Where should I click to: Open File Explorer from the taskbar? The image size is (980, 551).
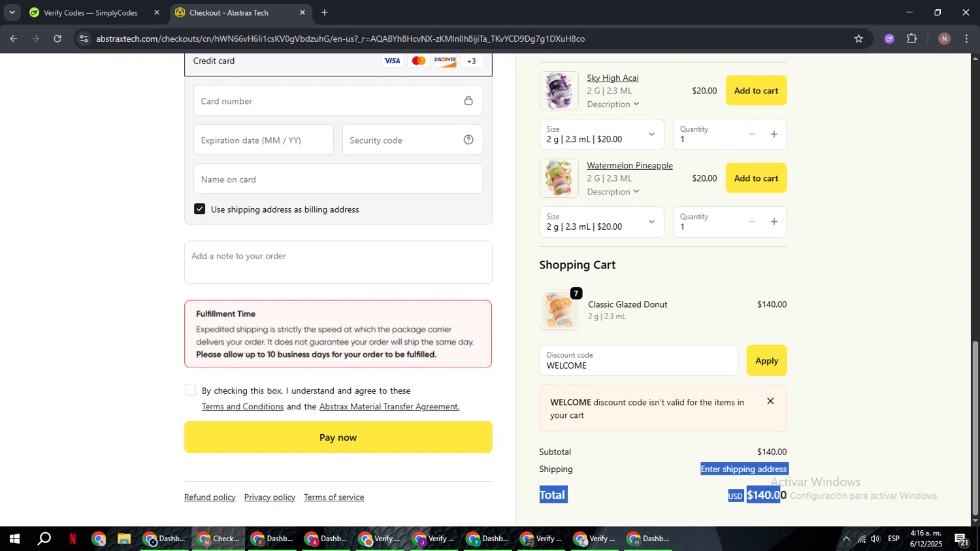(x=124, y=539)
